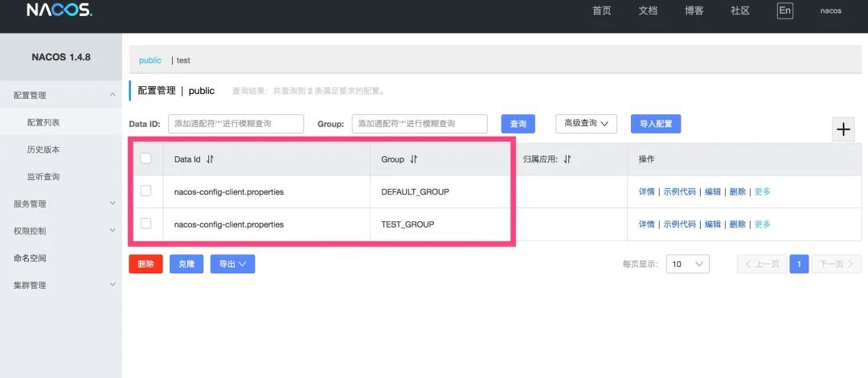Viewport: 868px width, 378px height.
Task: Click 编辑 for the DEFAULT_GROUP row
Action: tap(713, 191)
